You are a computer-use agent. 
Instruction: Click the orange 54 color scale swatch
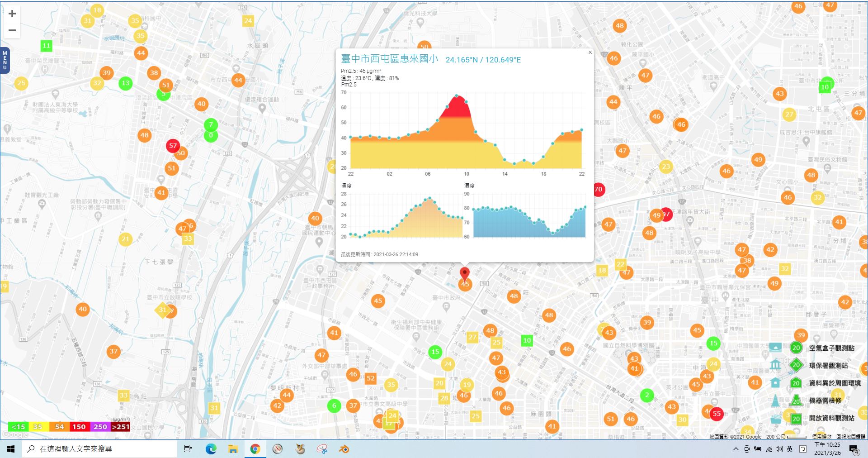tap(60, 427)
